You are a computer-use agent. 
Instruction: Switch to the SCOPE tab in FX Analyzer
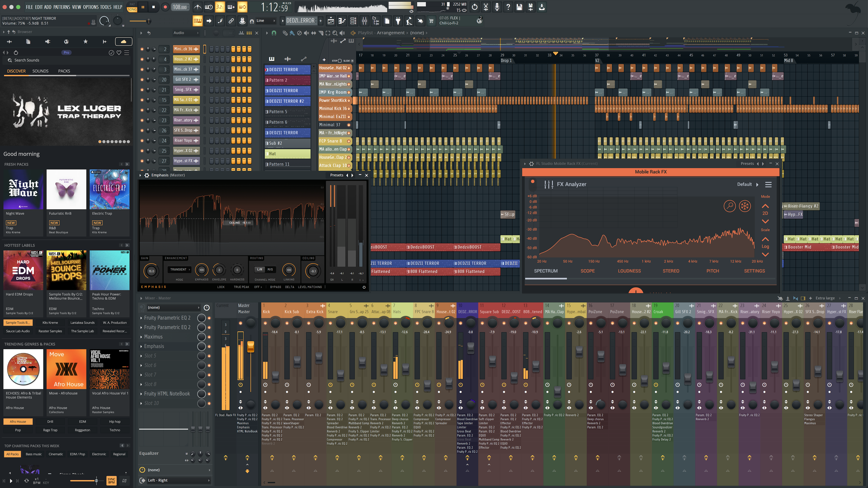pyautogui.click(x=588, y=271)
